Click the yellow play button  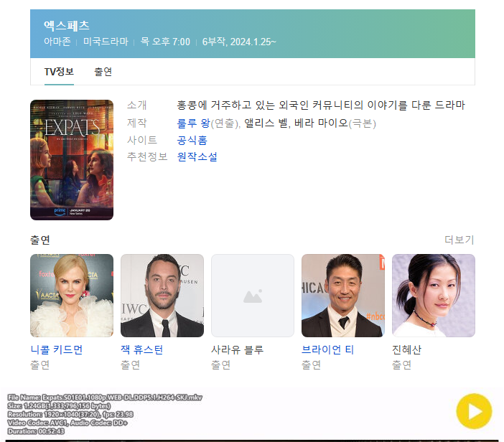474,411
